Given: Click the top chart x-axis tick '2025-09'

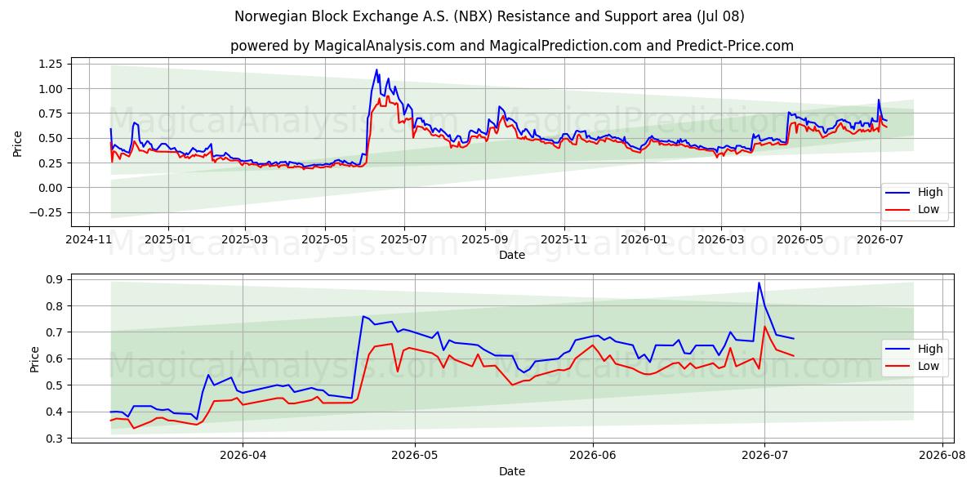Looking at the screenshot, I should coord(484,240).
